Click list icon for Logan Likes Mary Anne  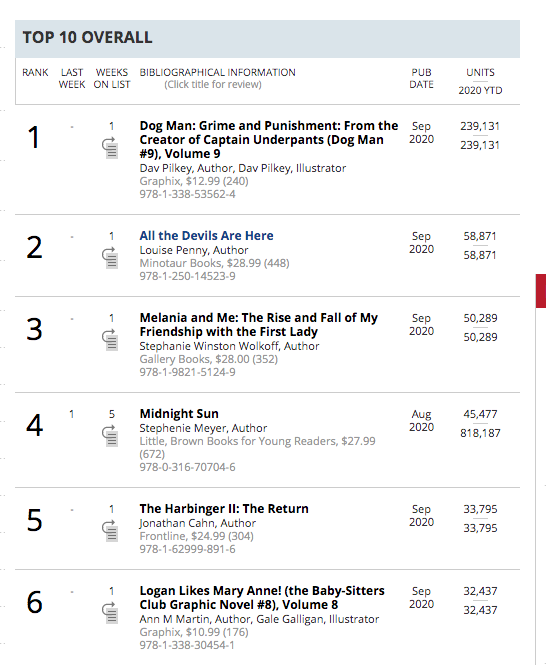tap(110, 613)
